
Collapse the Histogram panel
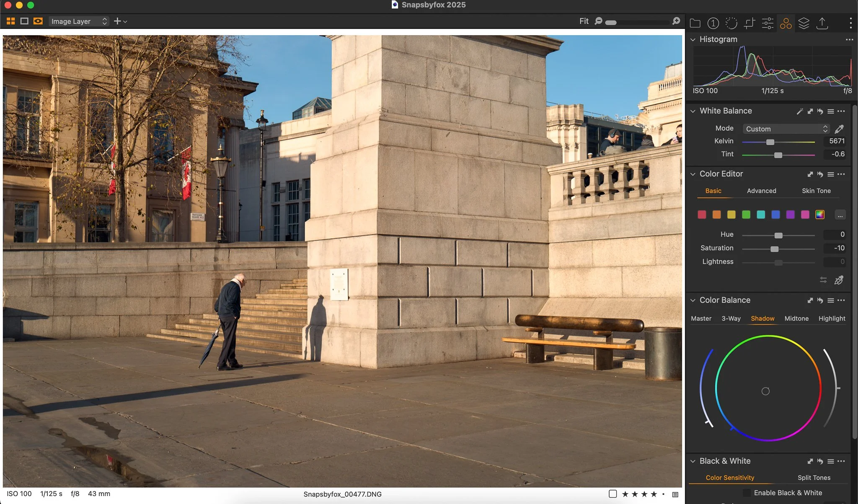pos(693,39)
